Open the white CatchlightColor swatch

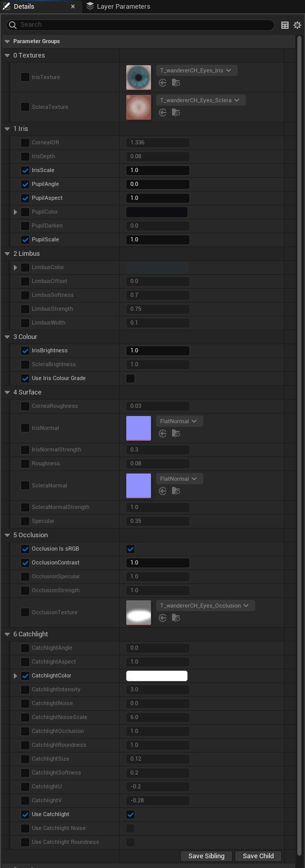click(157, 675)
